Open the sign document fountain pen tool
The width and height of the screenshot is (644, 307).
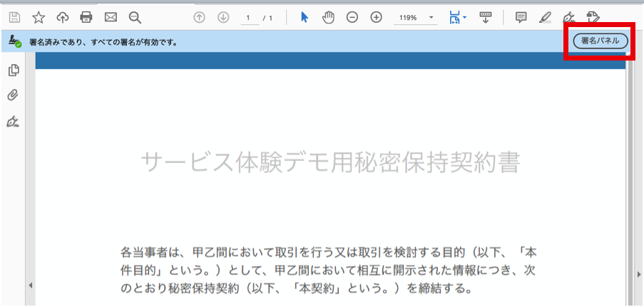tap(569, 18)
